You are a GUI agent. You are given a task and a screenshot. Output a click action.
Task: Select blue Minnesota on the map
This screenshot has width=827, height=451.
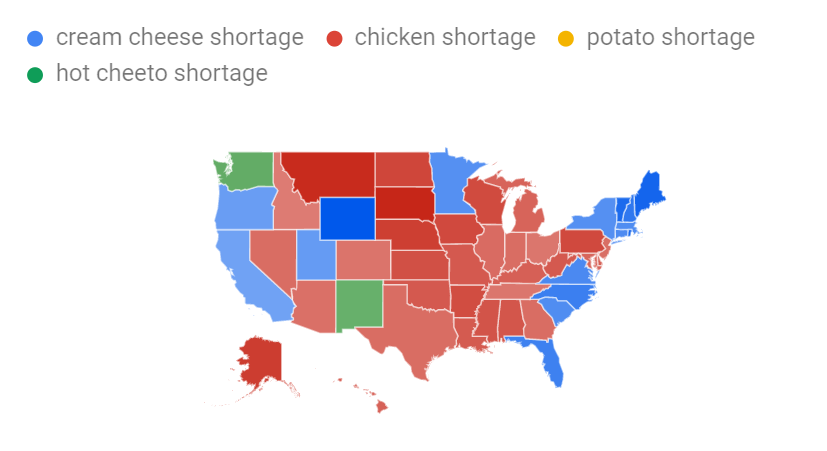[x=451, y=185]
